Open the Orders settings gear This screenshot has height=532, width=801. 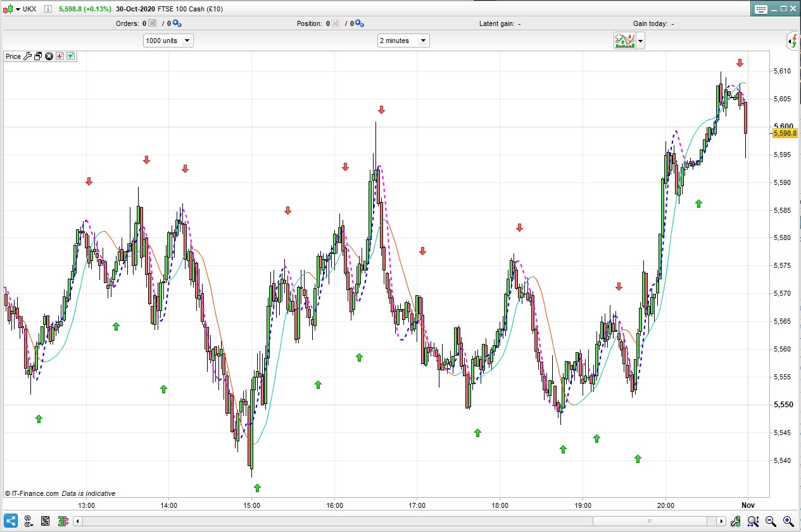click(x=177, y=23)
